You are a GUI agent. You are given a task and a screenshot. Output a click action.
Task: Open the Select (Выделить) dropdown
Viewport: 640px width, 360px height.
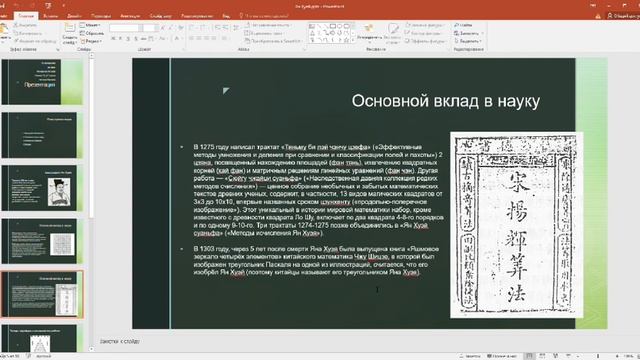click(468, 41)
